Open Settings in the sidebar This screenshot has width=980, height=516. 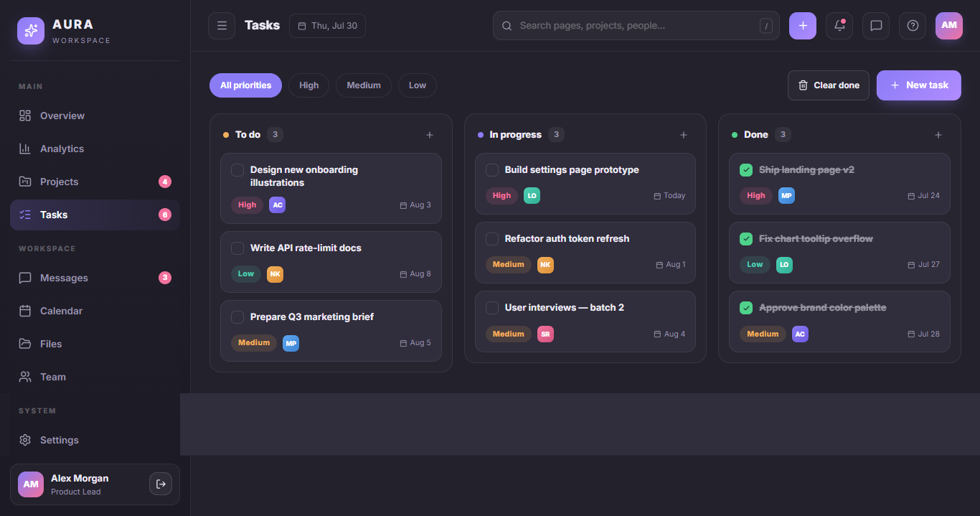95,440
